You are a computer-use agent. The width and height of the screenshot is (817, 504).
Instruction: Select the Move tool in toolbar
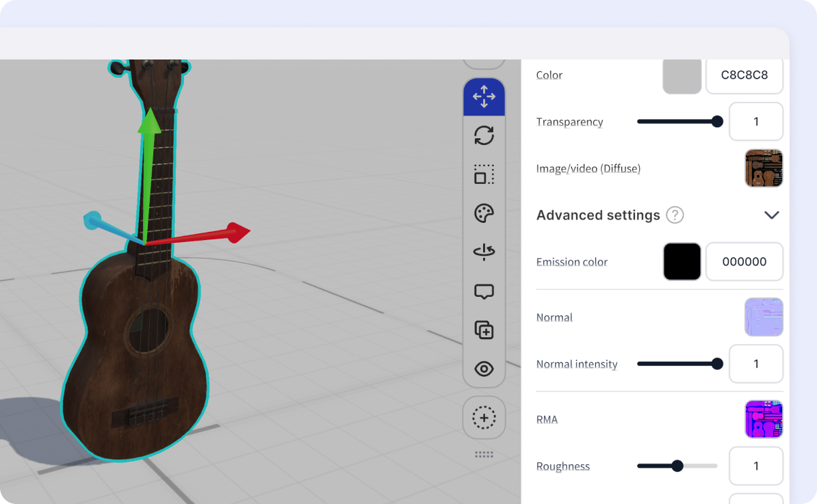[x=484, y=97]
